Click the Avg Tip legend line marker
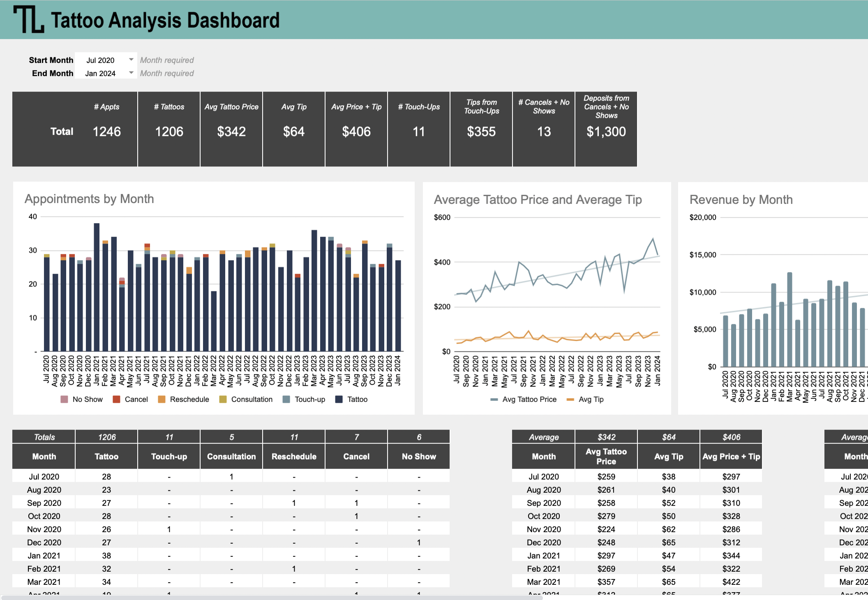The width and height of the screenshot is (868, 600). (570, 399)
